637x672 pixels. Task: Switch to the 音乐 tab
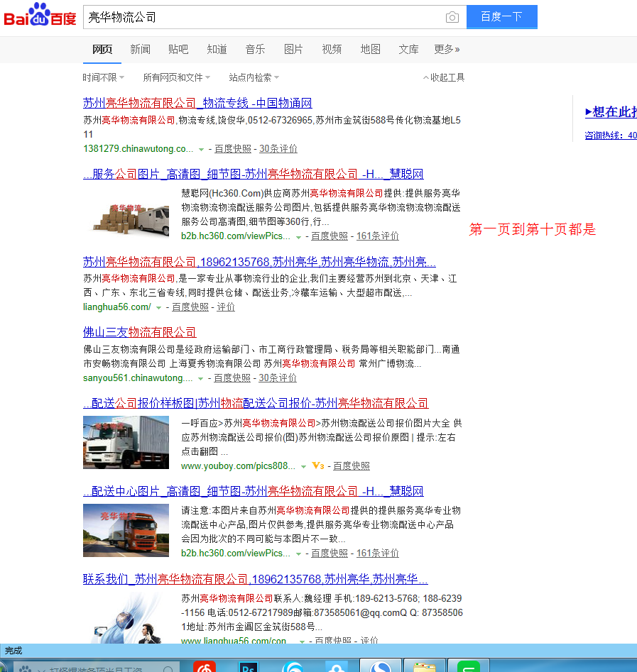[x=255, y=49]
